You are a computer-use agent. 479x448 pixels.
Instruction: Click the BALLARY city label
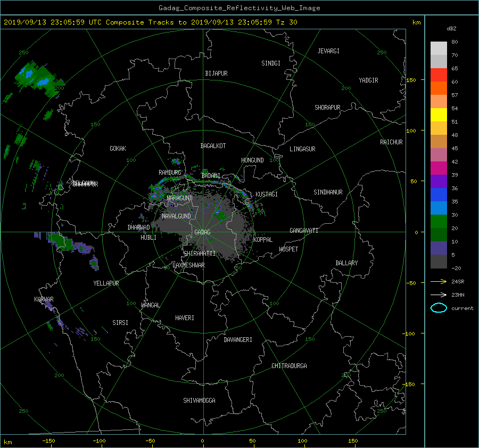[x=346, y=263]
